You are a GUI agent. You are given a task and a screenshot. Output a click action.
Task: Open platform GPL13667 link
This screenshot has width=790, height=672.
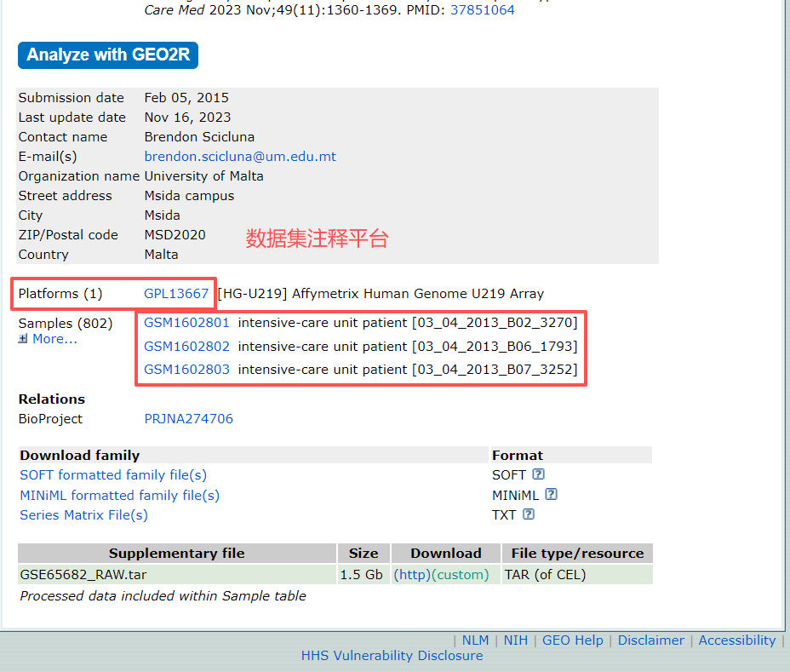click(x=176, y=294)
